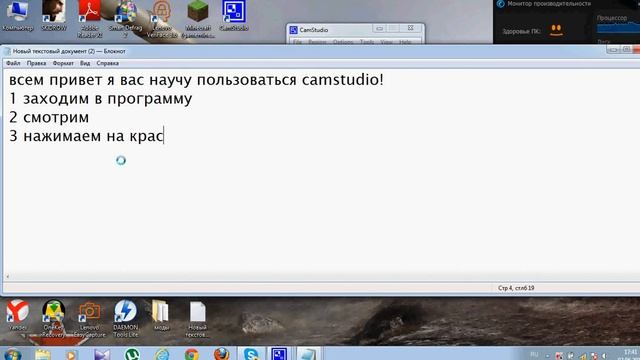Viewport: 640px width, 360px height.
Task: Open the Options menu in CamStudio window
Action: click(343, 42)
